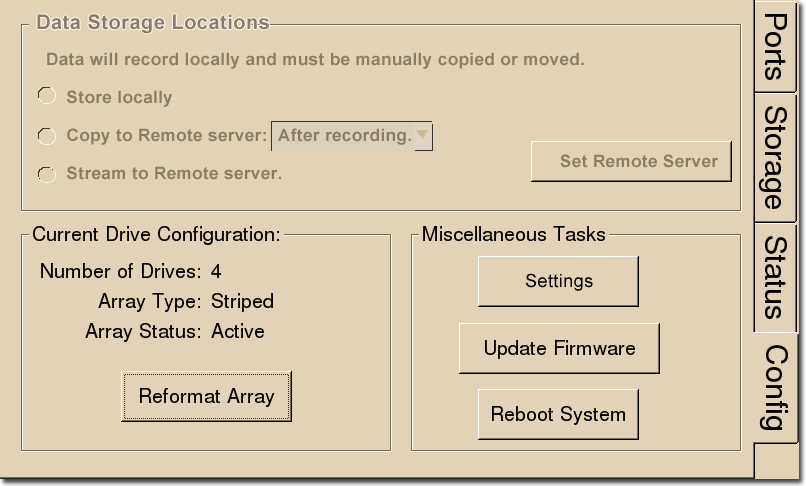The height and width of the screenshot is (486, 806).
Task: Click the dropdown arrow beside After recording
Action: pyautogui.click(x=423, y=136)
